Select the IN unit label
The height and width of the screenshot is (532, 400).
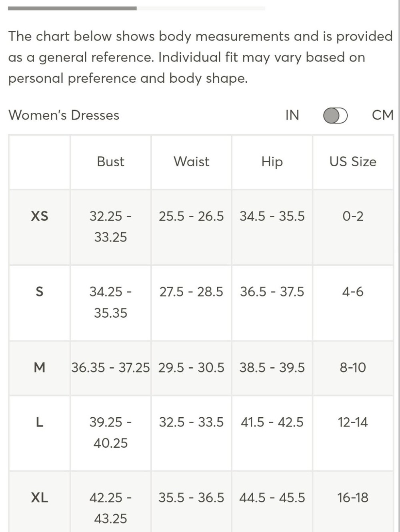292,115
